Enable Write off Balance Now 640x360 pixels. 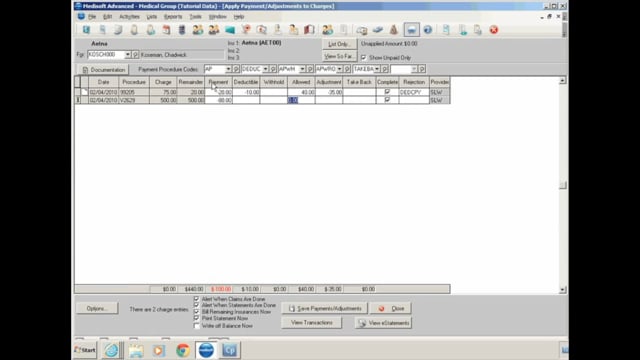(197, 326)
